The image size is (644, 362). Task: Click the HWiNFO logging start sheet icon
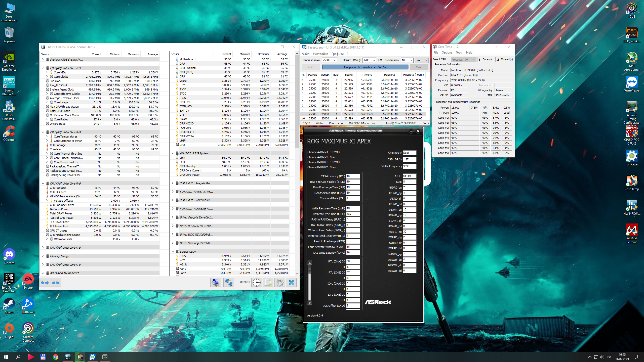[268, 283]
